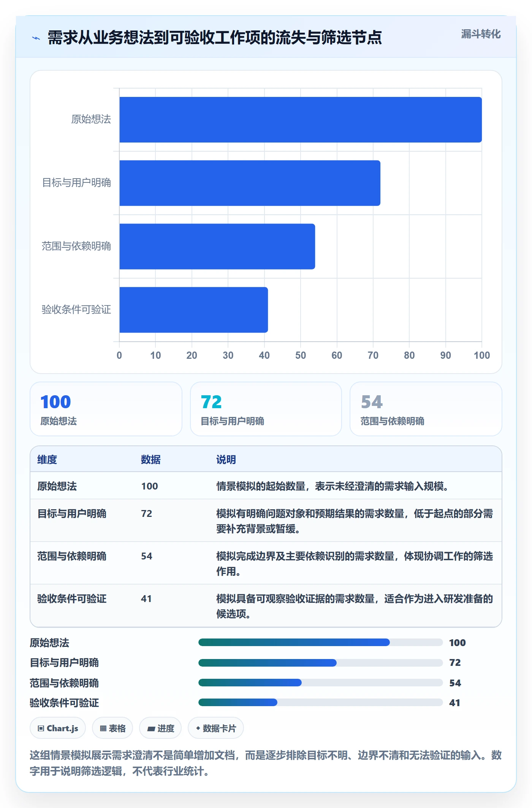Open the stat card showing 72
This screenshot has width=532, height=808.
tap(266, 409)
